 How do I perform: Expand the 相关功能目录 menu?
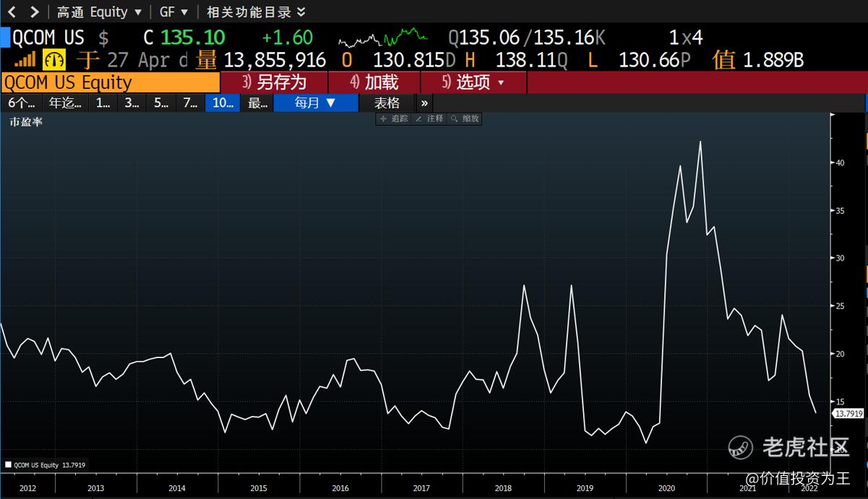click(256, 12)
